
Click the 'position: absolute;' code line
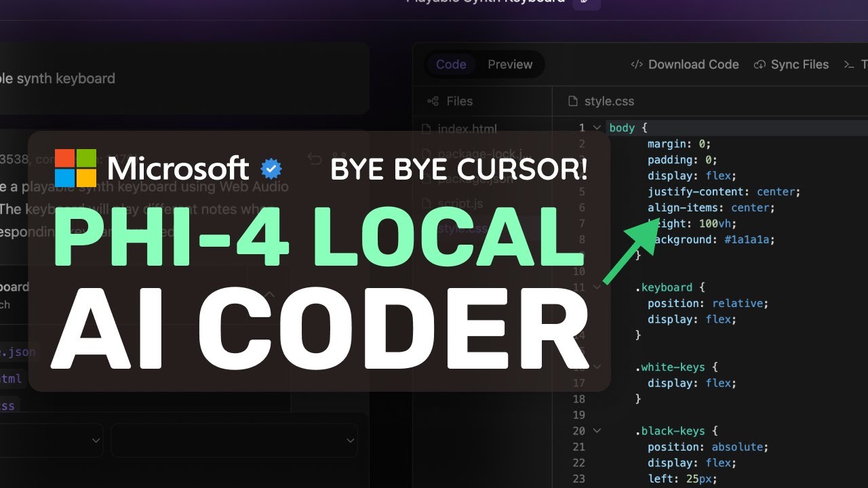click(708, 447)
